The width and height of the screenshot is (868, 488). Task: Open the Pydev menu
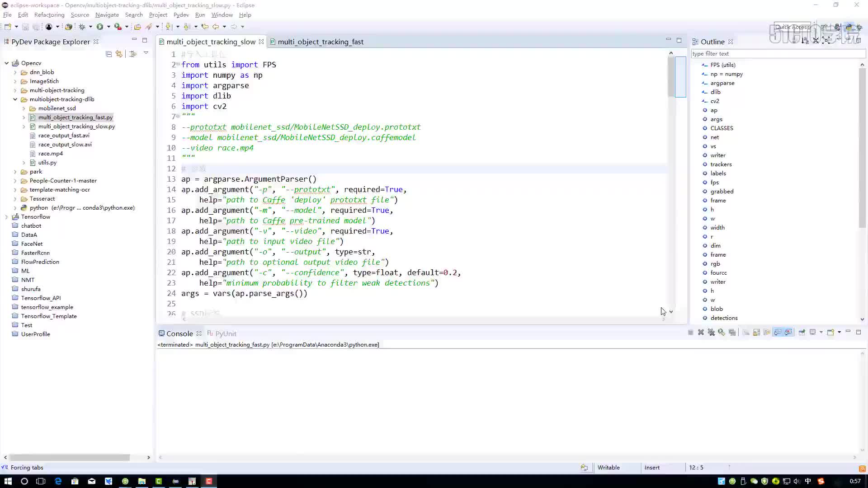point(181,15)
